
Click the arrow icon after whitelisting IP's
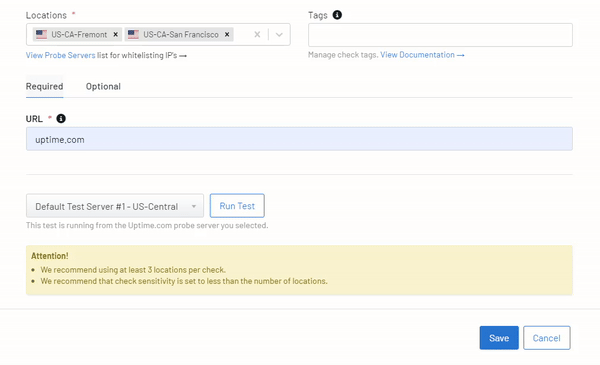pyautogui.click(x=183, y=56)
